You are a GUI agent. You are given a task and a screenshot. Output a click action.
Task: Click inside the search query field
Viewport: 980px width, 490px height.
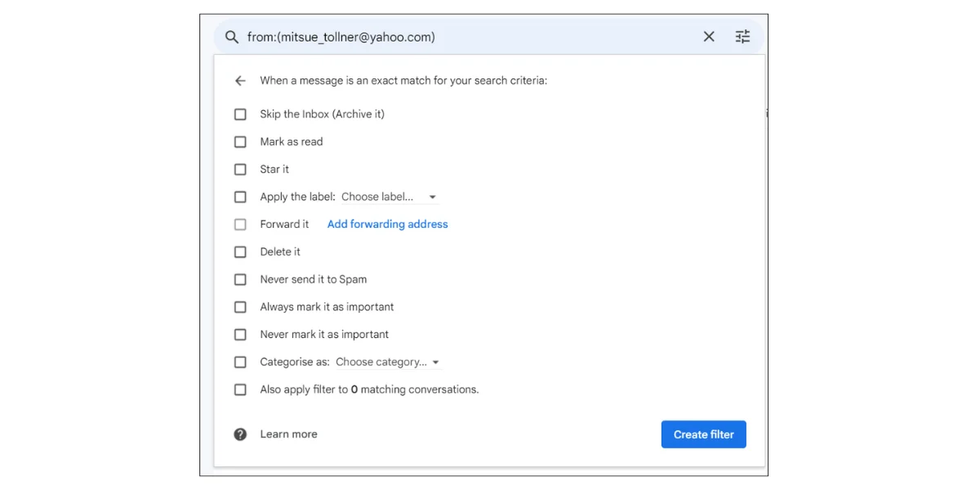pos(470,37)
